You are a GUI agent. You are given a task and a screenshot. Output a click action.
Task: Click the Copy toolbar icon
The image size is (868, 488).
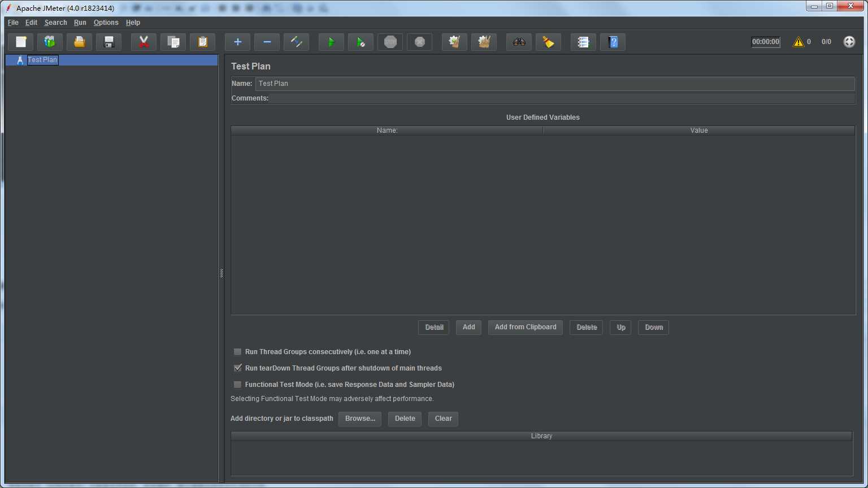tap(173, 42)
